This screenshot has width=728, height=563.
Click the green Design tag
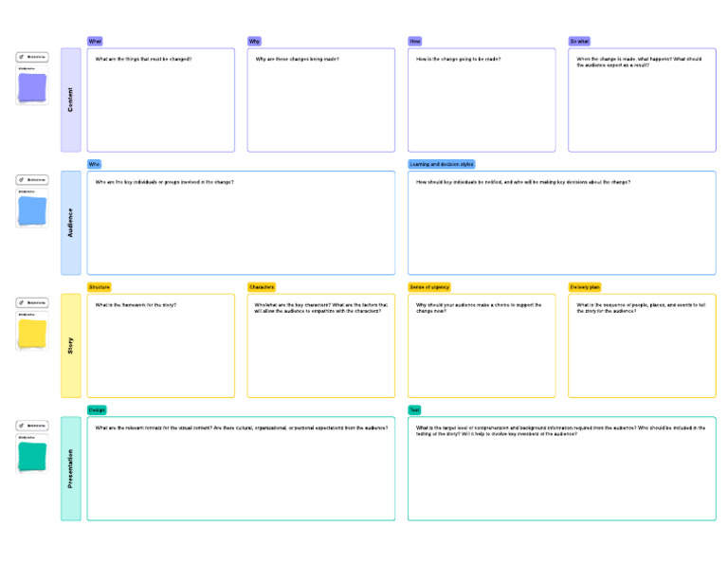(x=97, y=410)
